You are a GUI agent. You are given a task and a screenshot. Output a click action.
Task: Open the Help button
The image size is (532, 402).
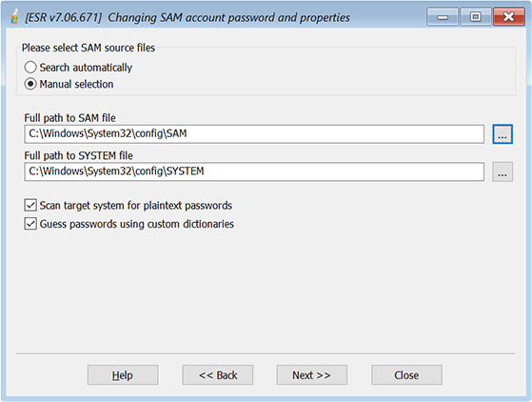point(123,375)
